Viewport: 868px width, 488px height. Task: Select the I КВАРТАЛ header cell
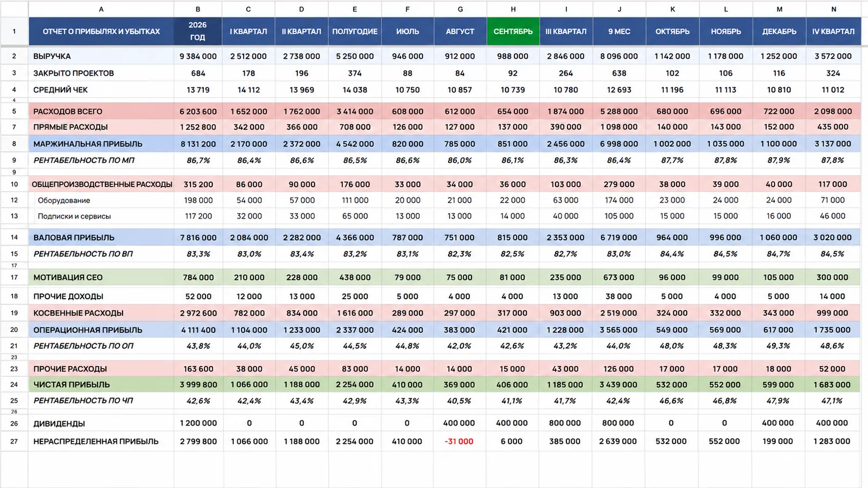248,31
